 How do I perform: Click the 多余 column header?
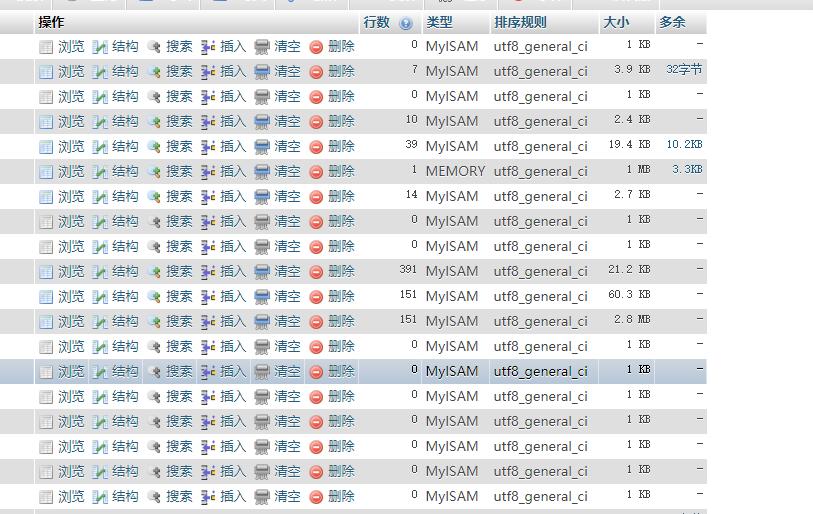click(673, 22)
